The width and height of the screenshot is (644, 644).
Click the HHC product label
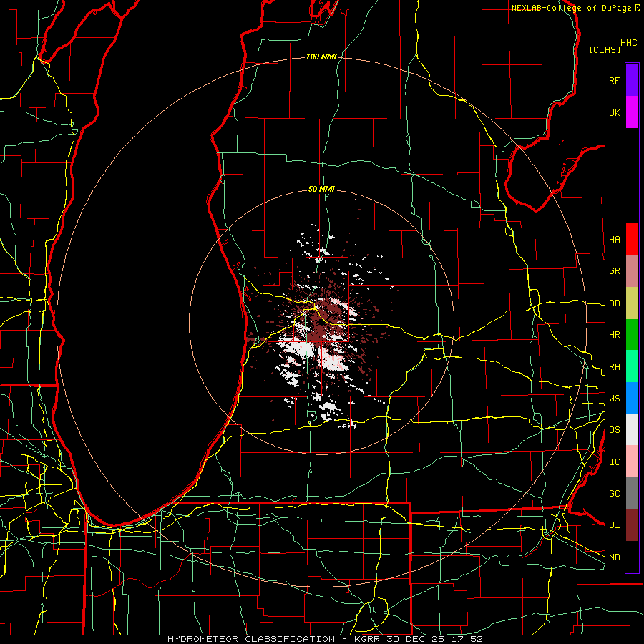(629, 43)
